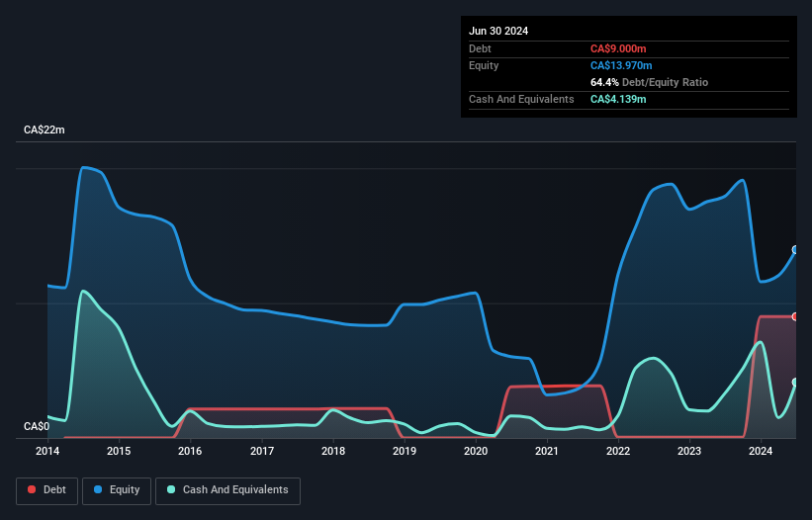
Task: Click the 2017 x-axis label
Action: tap(262, 451)
